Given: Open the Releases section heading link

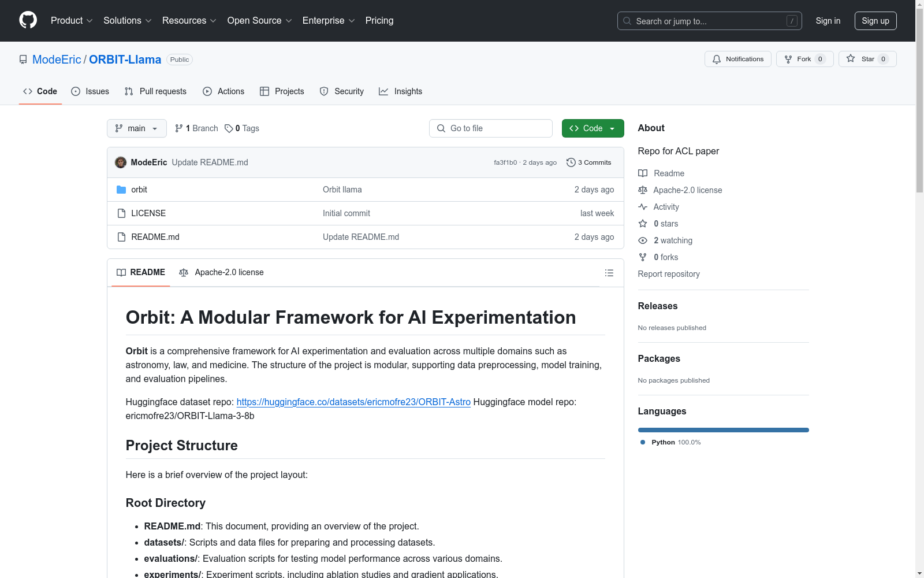Looking at the screenshot, I should click(x=658, y=306).
